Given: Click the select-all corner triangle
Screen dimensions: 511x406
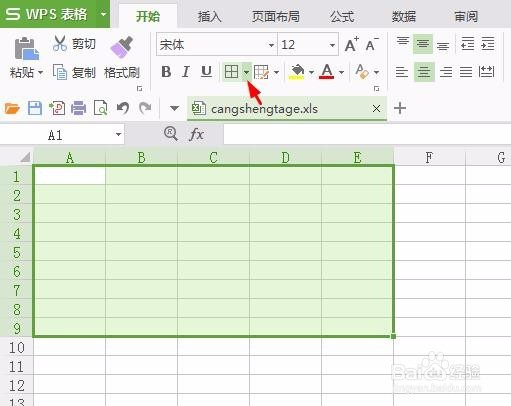Looking at the screenshot, I should (25, 157).
